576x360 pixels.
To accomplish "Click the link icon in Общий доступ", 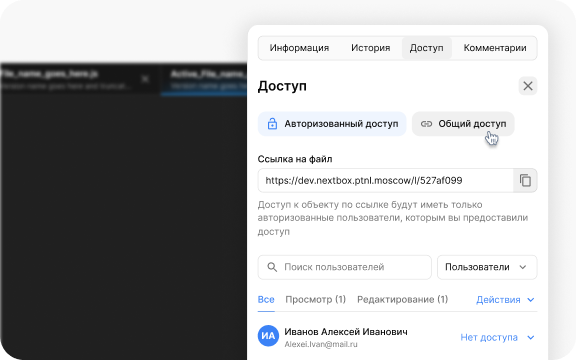I will (x=426, y=124).
